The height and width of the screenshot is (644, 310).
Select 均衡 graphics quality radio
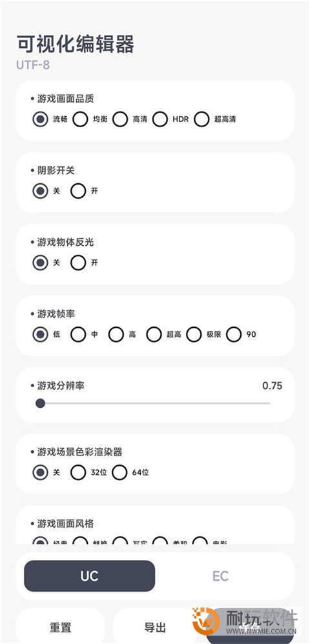click(x=80, y=119)
